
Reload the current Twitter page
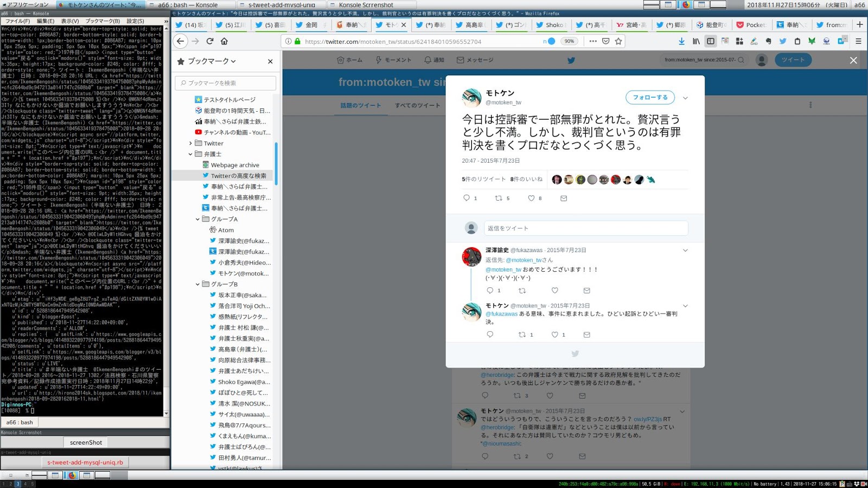tap(210, 41)
